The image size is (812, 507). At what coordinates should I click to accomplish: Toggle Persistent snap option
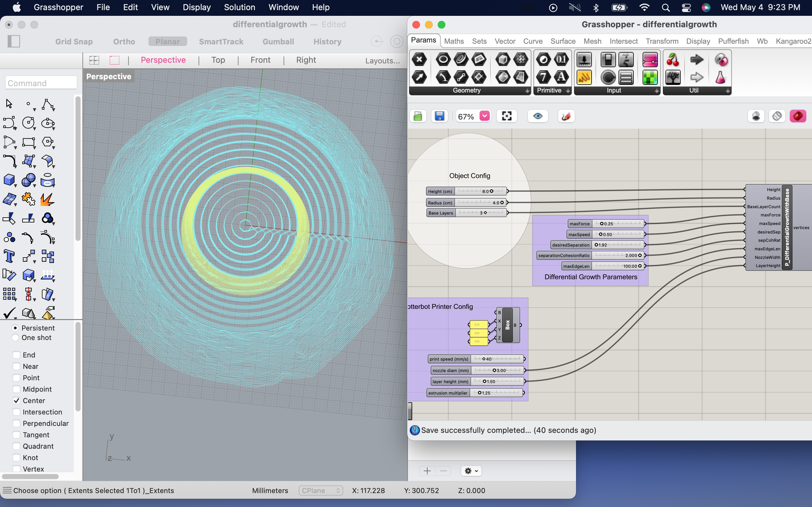15,327
